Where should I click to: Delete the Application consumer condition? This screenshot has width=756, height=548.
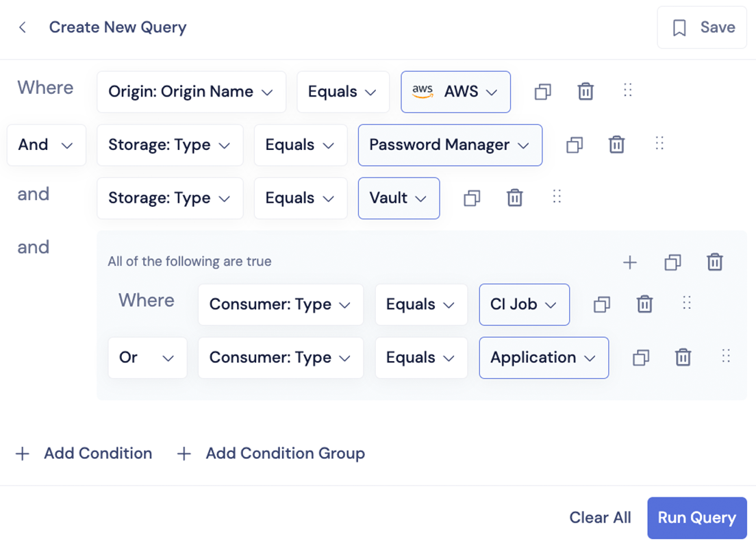click(x=683, y=357)
